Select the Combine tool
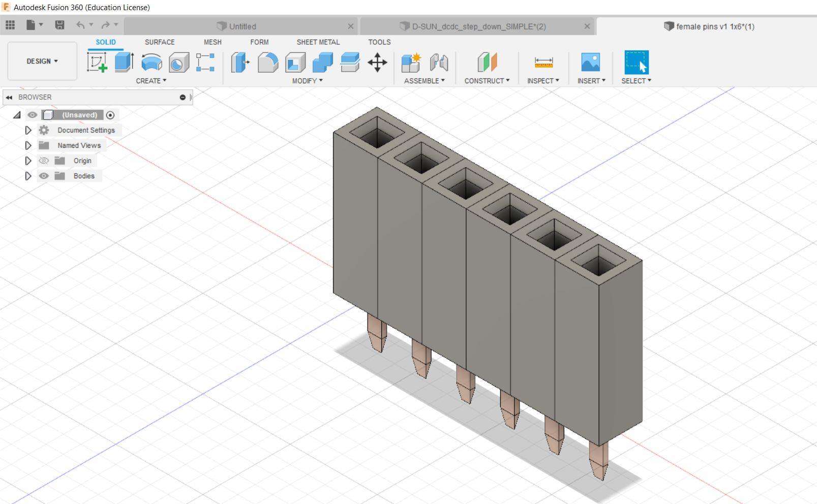817x504 pixels. pyautogui.click(x=322, y=62)
